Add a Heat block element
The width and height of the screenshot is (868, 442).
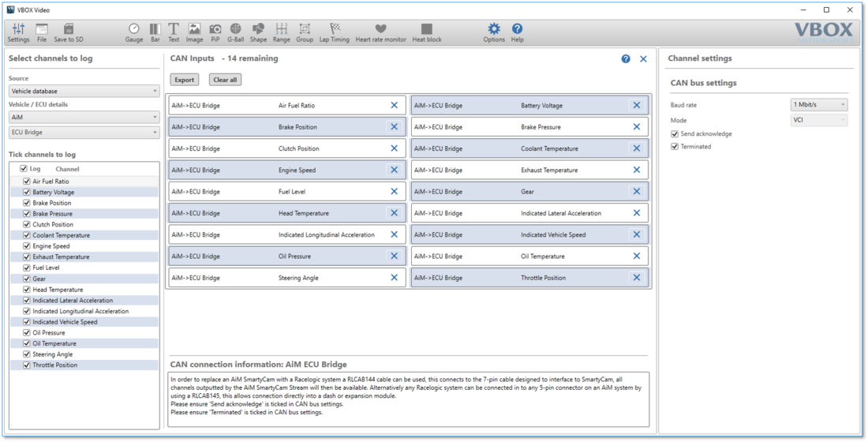(427, 32)
